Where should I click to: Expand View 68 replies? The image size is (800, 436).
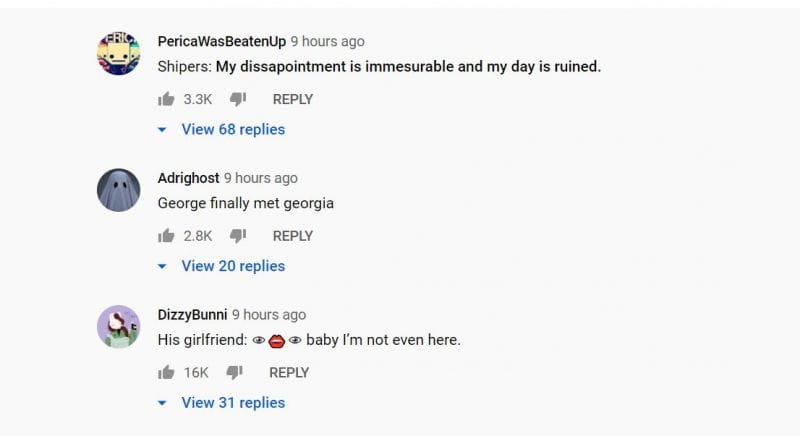point(232,129)
